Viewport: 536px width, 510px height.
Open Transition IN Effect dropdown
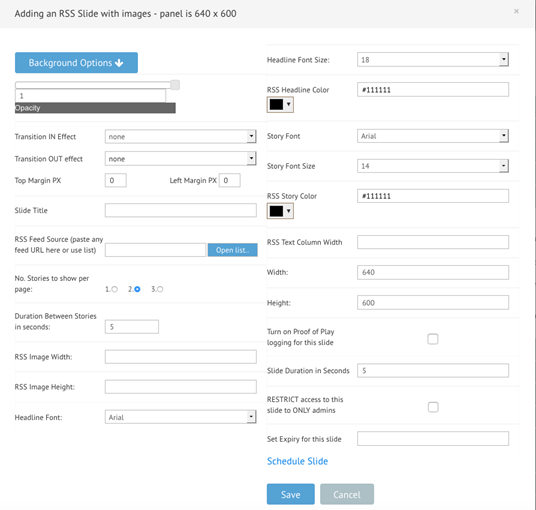pyautogui.click(x=180, y=136)
